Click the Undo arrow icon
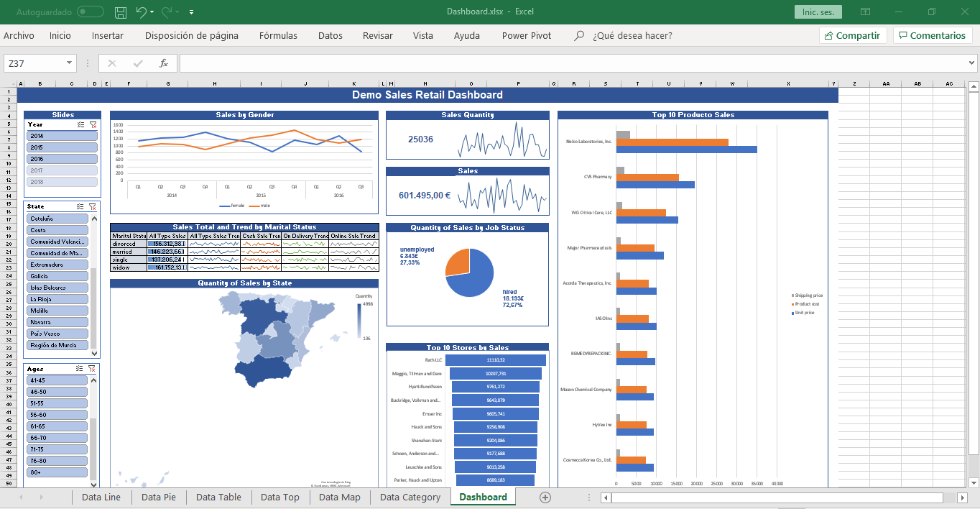 pos(141,12)
